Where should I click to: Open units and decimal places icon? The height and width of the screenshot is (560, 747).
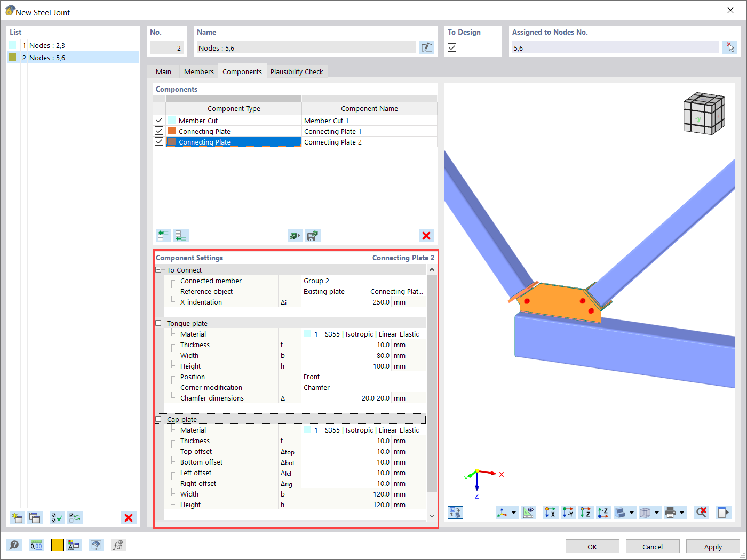coord(36,545)
